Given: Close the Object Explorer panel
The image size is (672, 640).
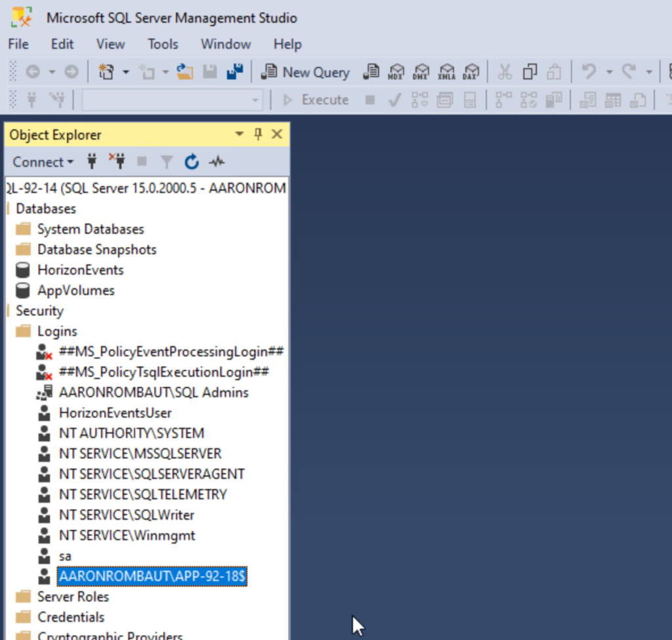Looking at the screenshot, I should (277, 134).
